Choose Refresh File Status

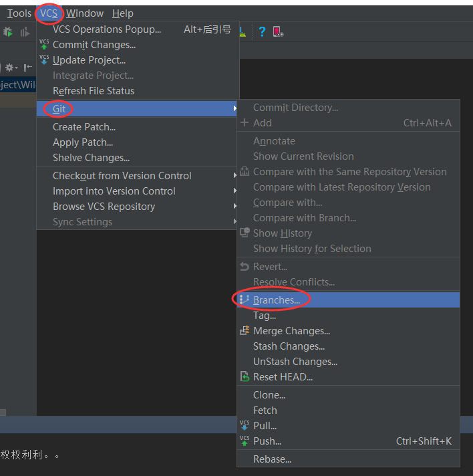click(138, 91)
